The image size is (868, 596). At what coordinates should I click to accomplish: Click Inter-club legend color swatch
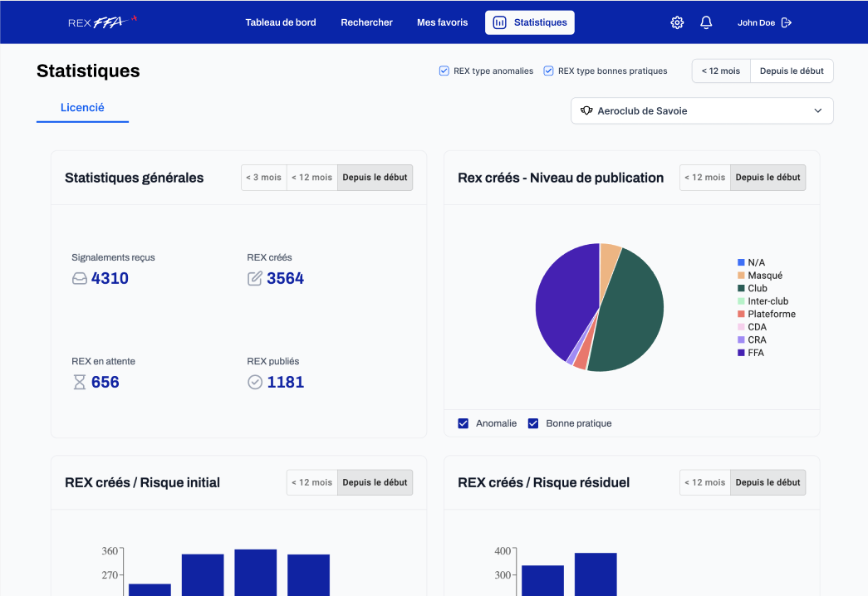(741, 301)
